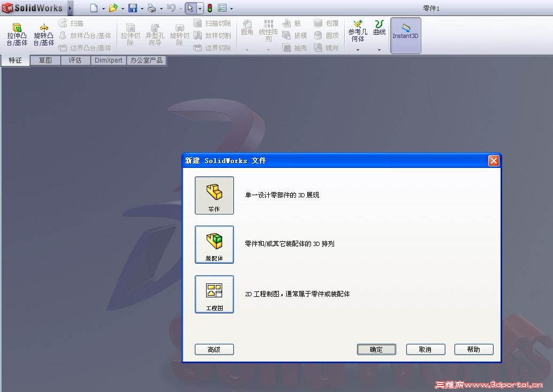Click the SolidWorks logo menu
This screenshot has width=553, height=392.
[33, 7]
